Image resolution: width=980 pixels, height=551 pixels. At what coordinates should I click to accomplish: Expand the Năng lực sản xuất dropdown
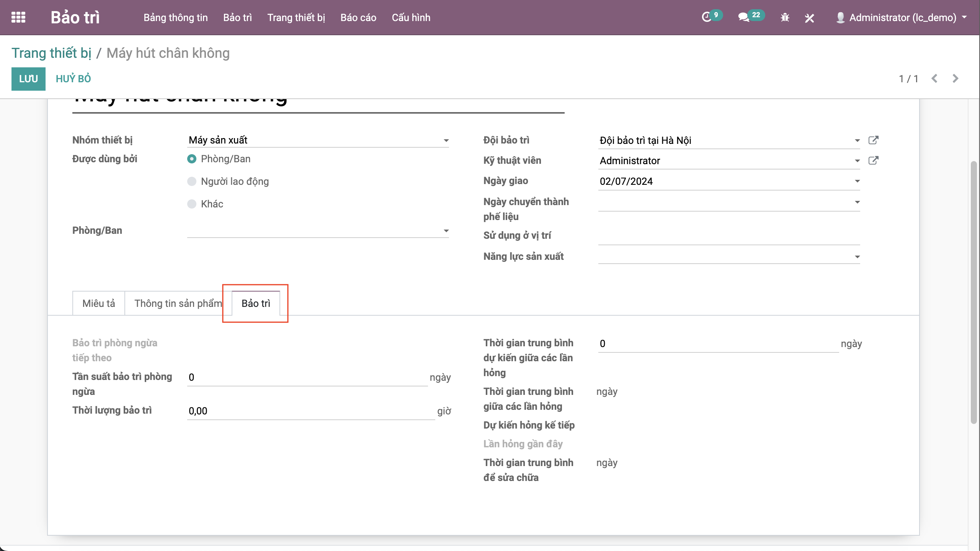(857, 257)
